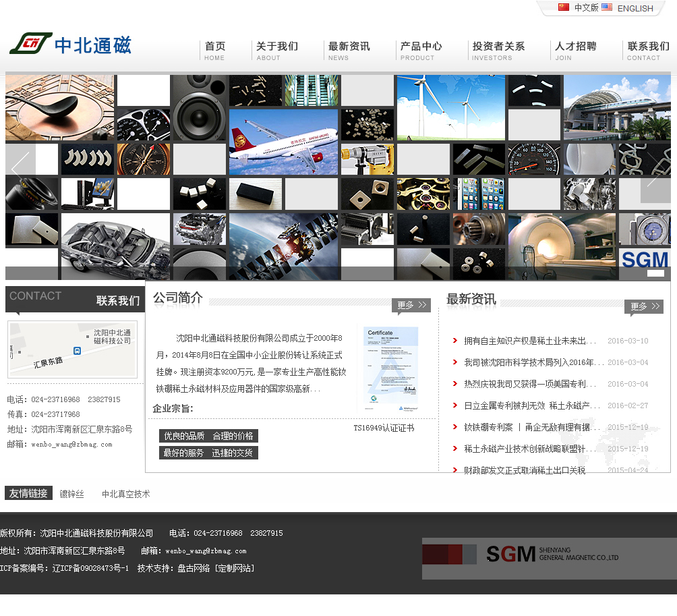Open the TS16949 certificate thumbnail
Image resolution: width=677 pixels, height=616 pixels.
tap(390, 368)
